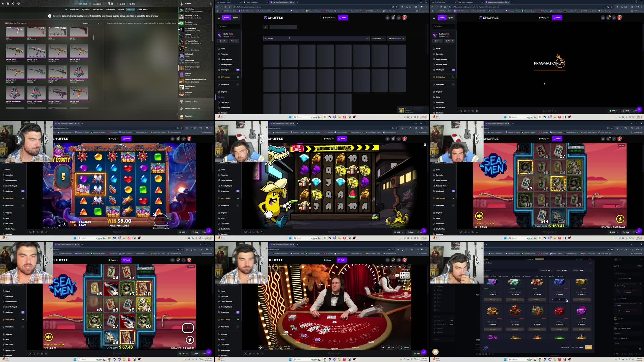Open the All Providers filter dropdown
This screenshot has width=644, height=362.
(378, 38)
